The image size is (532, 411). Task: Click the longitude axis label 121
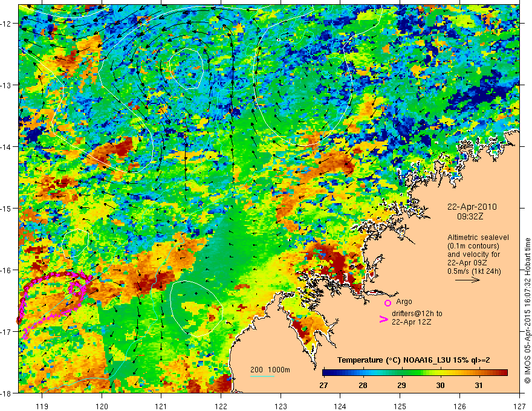coord(161,407)
